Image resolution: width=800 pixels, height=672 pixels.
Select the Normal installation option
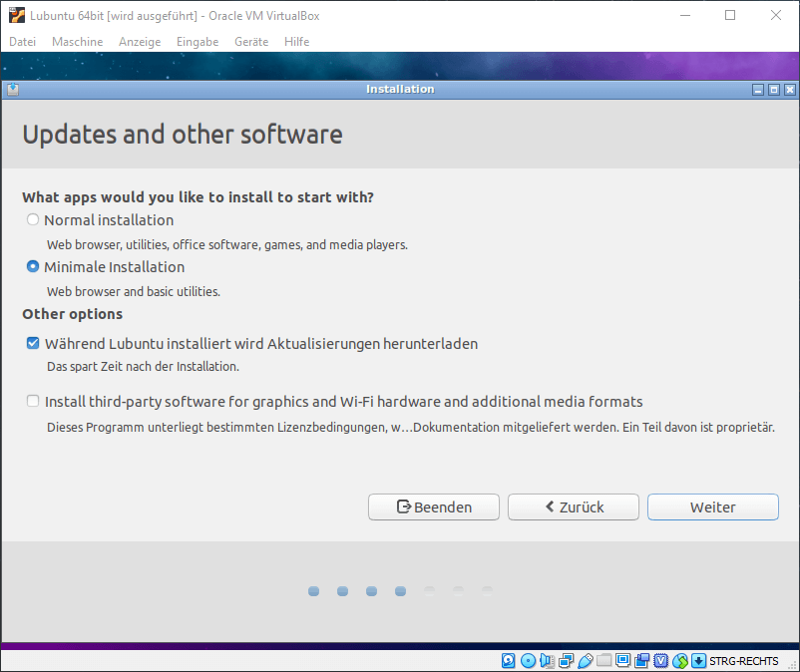pos(33,219)
